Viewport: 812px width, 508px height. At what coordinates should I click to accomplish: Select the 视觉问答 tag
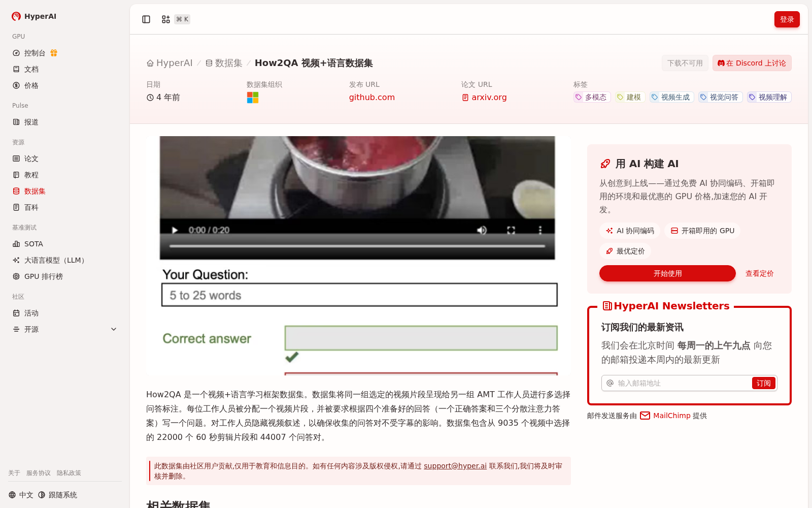[720, 97]
